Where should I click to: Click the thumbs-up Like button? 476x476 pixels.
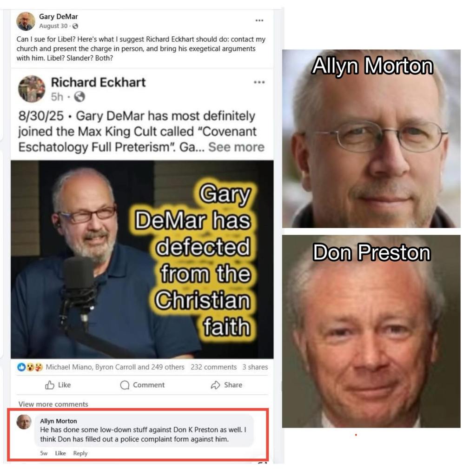point(58,385)
